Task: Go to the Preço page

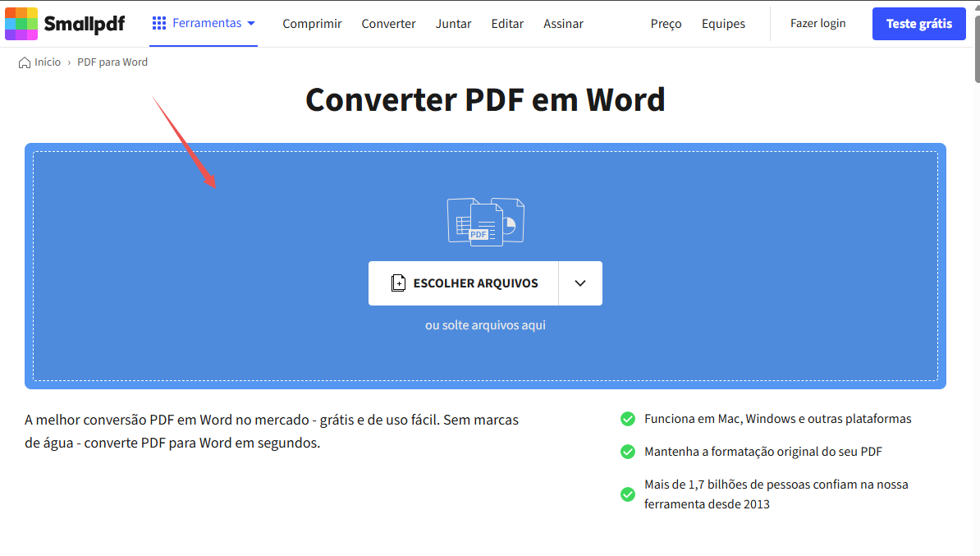Action: pos(666,24)
